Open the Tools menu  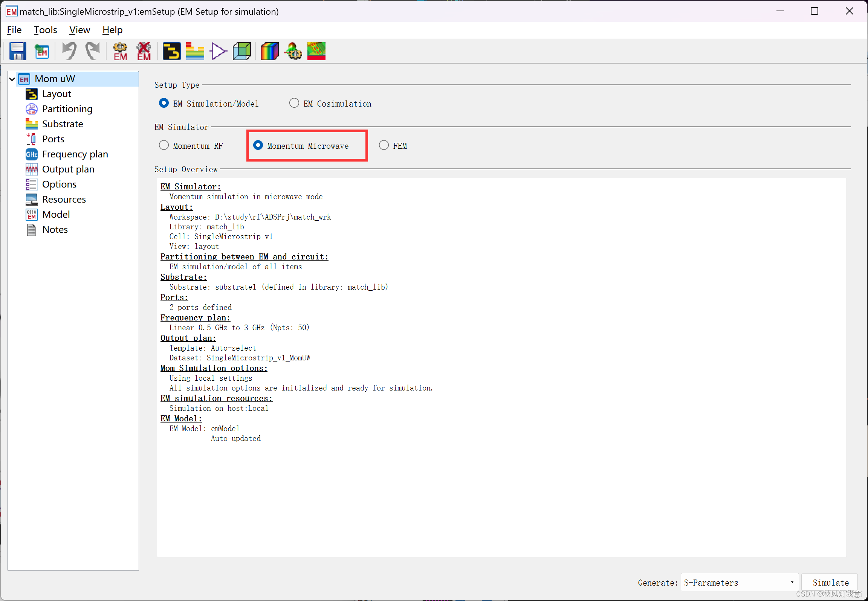(45, 30)
